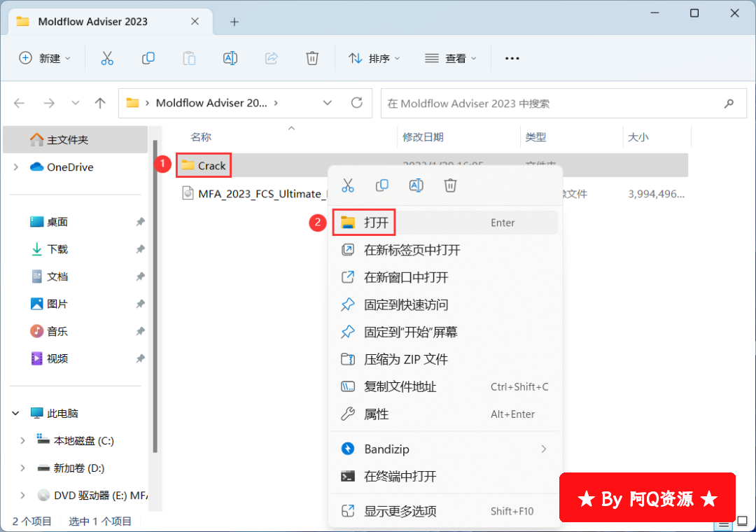Open the 查看 view dropdown
The height and width of the screenshot is (532, 756).
pos(451,58)
